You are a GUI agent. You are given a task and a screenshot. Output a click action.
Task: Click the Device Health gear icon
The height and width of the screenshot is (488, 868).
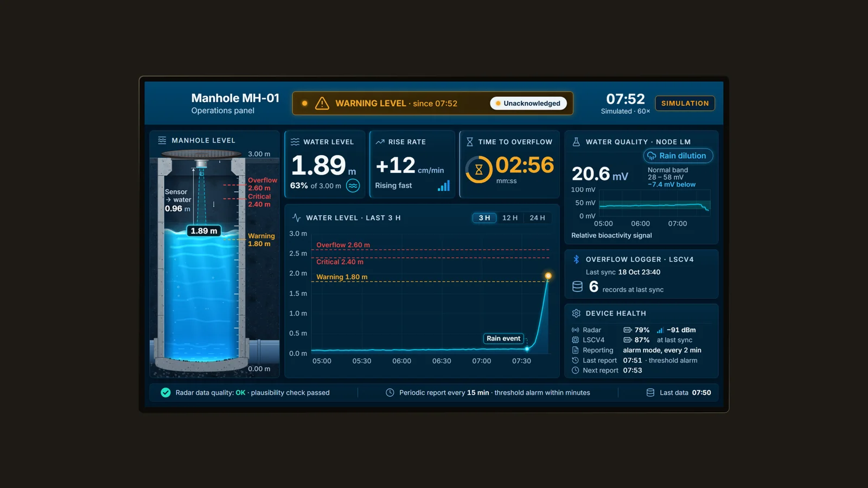click(576, 313)
